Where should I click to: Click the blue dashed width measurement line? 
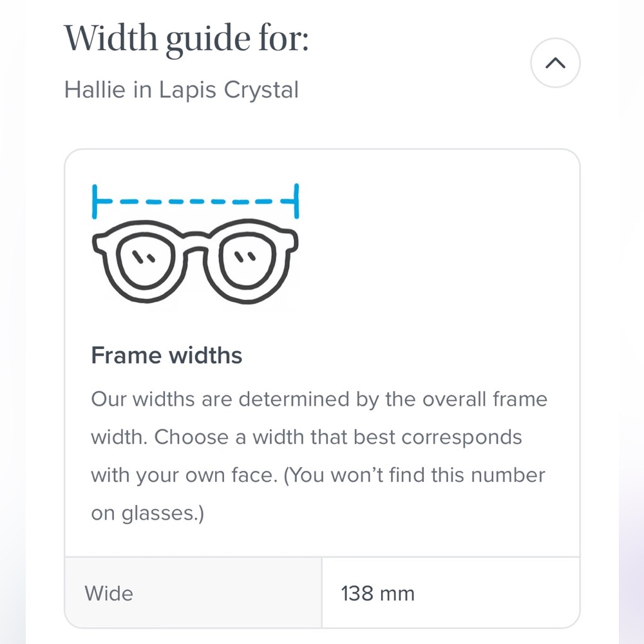click(x=196, y=201)
